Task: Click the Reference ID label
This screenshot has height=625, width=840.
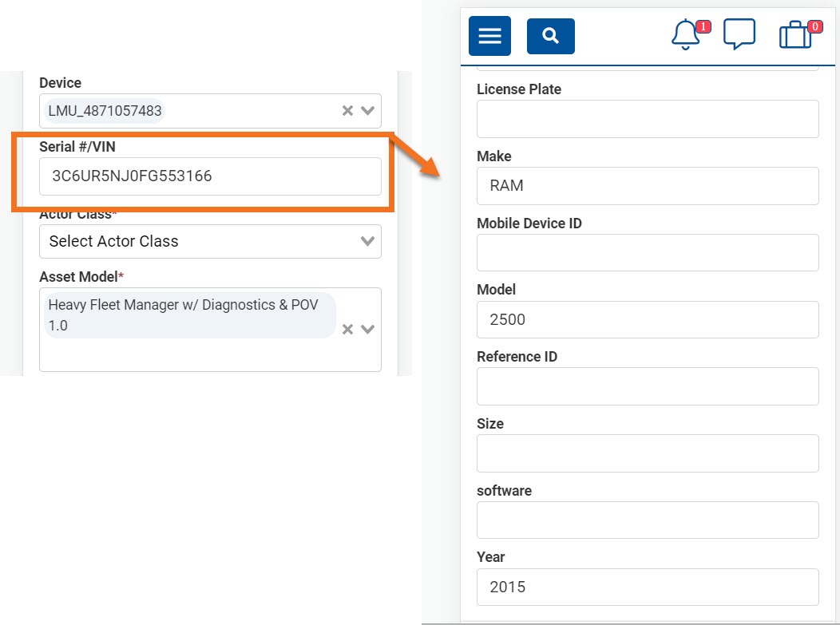Action: click(x=517, y=357)
